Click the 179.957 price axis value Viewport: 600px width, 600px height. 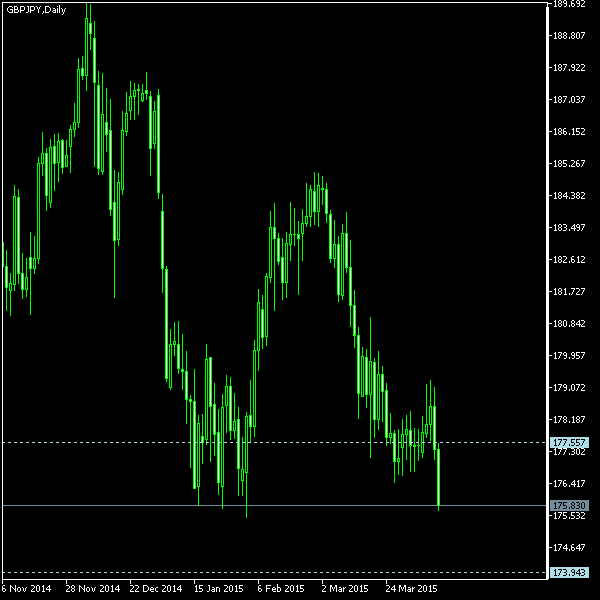[569, 356]
